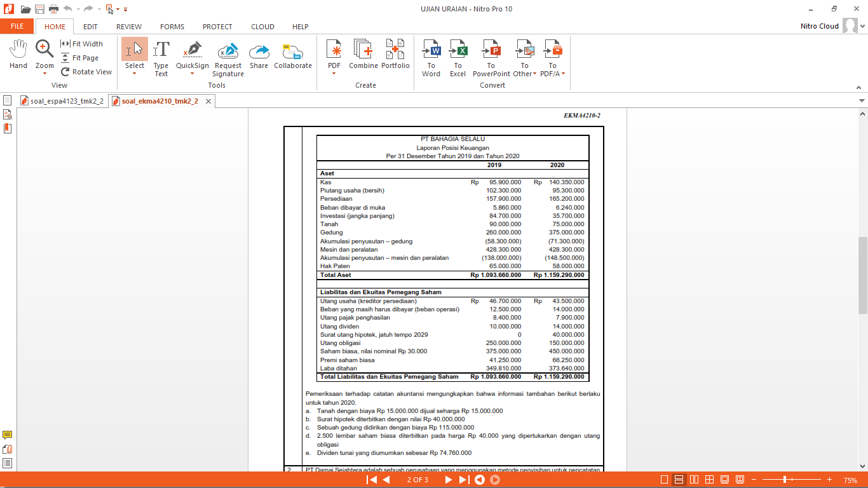Viewport: 868px width, 488px height.
Task: Open the FILE menu
Action: pyautogui.click(x=17, y=27)
